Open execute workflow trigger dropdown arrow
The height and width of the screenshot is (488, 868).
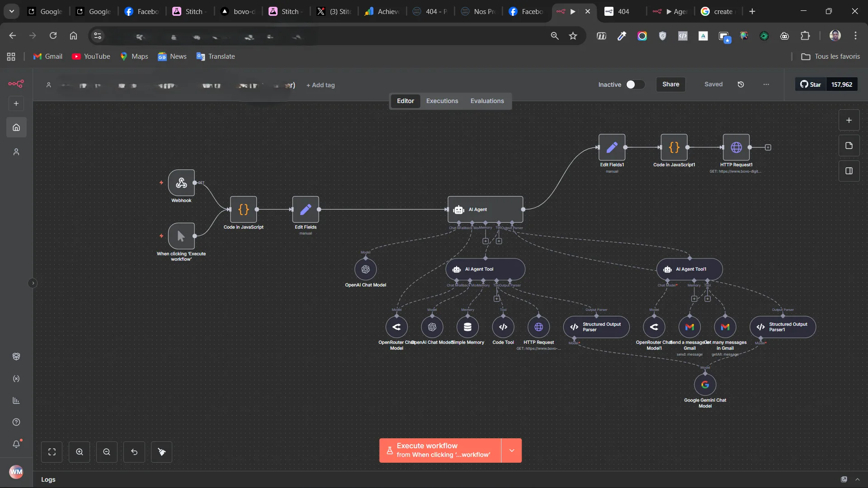coord(511,450)
